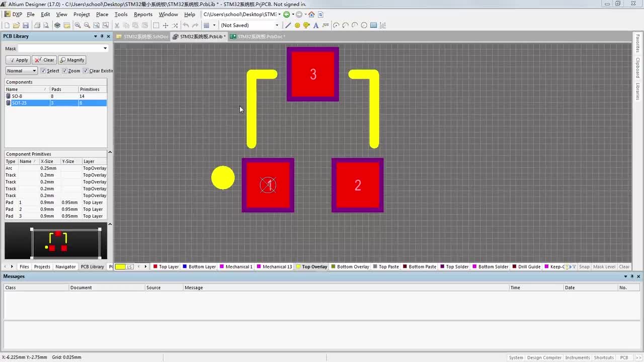Click the Mask text input field
Viewport: 644px width, 362px height.
[60, 49]
